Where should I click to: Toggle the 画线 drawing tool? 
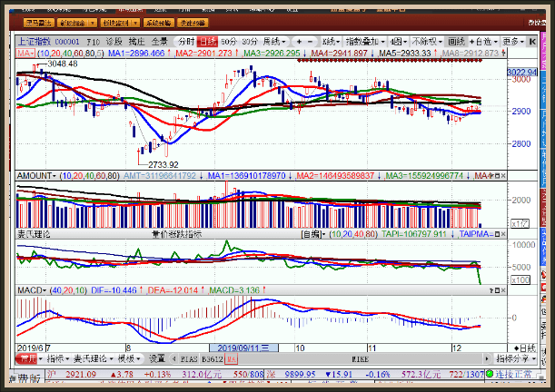pyautogui.click(x=456, y=42)
